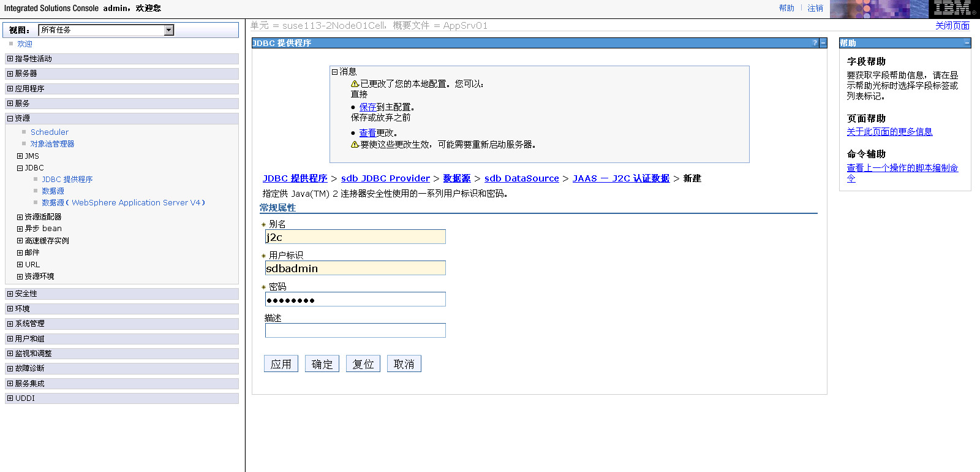
Task: Expand the 高速缓存实例 node
Action: coord(20,241)
